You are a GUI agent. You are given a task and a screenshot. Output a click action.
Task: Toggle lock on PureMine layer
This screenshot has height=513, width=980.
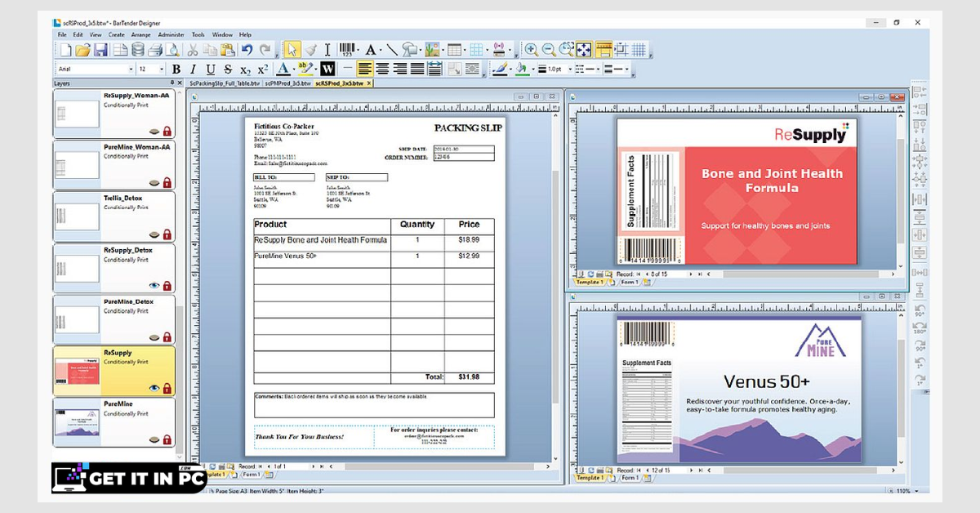[x=167, y=440]
